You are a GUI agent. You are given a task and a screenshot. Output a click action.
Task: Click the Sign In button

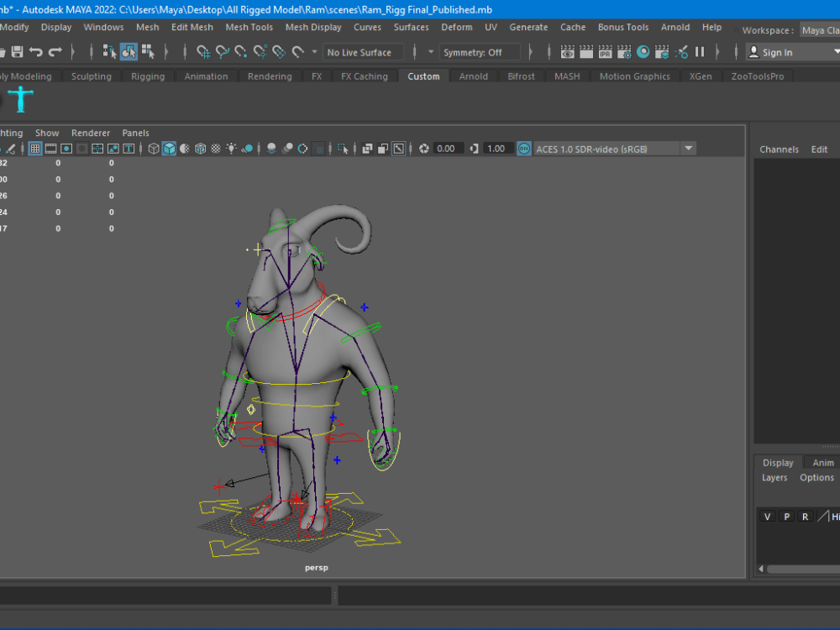point(779,52)
